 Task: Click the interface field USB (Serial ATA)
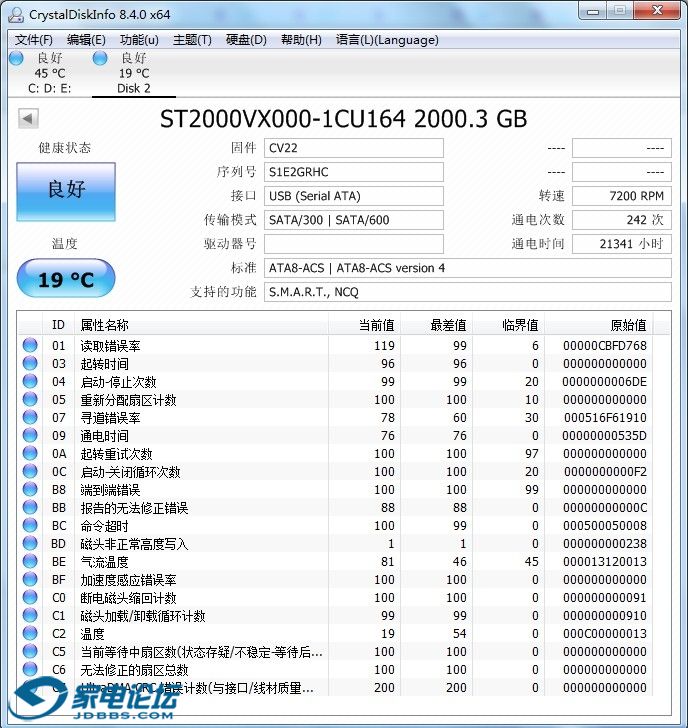pyautogui.click(x=354, y=196)
